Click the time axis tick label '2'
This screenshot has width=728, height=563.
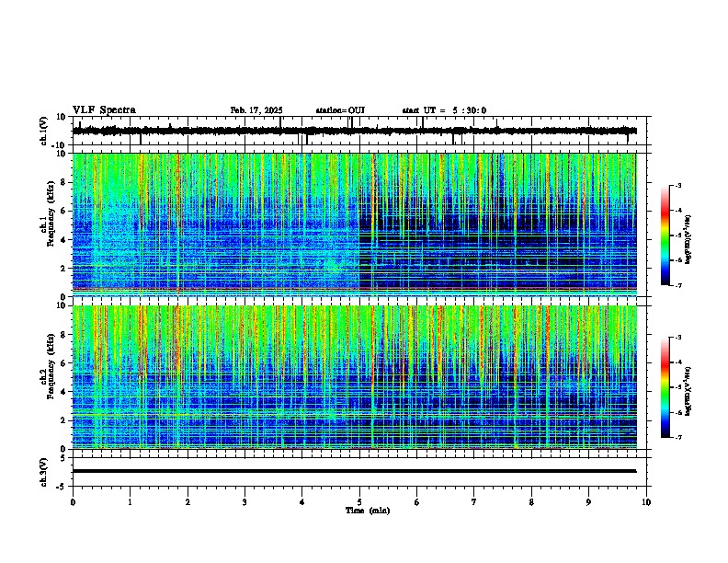coord(188,502)
